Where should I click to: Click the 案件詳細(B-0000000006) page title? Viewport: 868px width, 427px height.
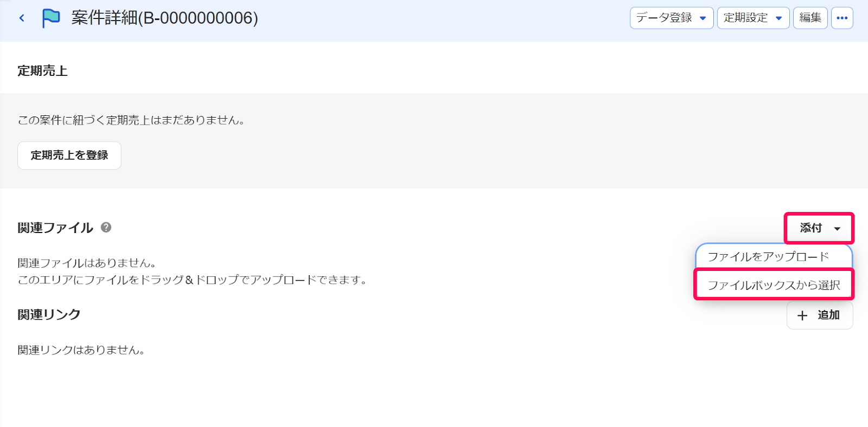coord(164,18)
